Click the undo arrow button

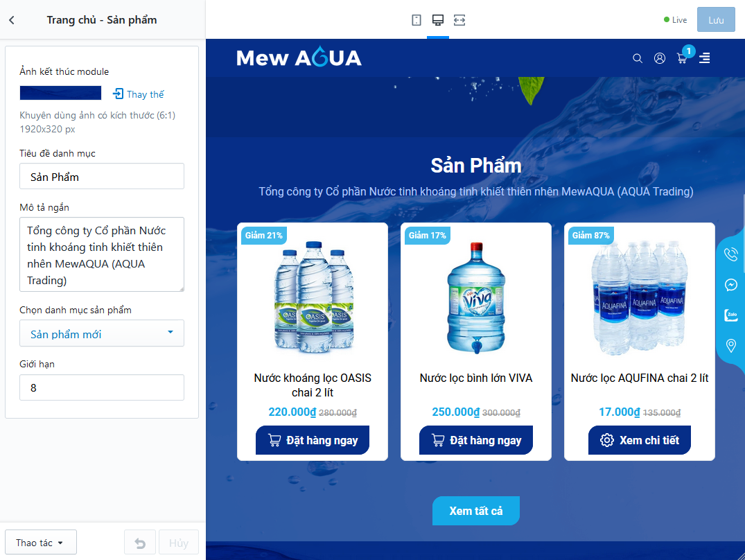[140, 543]
